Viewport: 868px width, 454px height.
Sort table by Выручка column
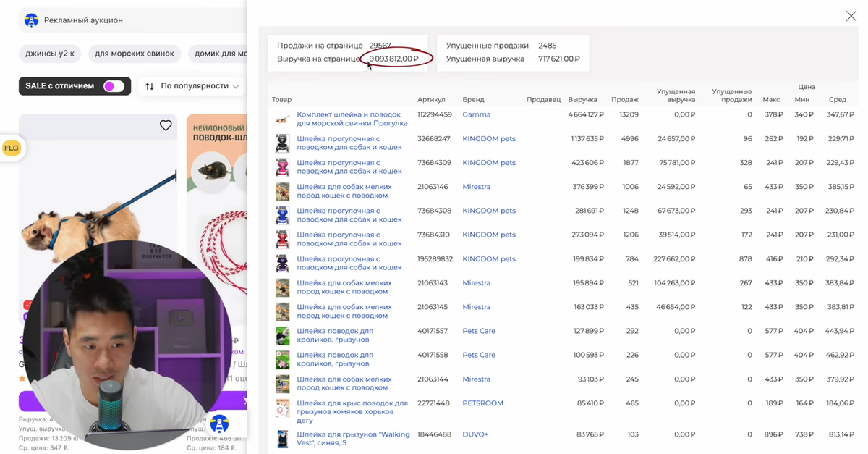(582, 99)
